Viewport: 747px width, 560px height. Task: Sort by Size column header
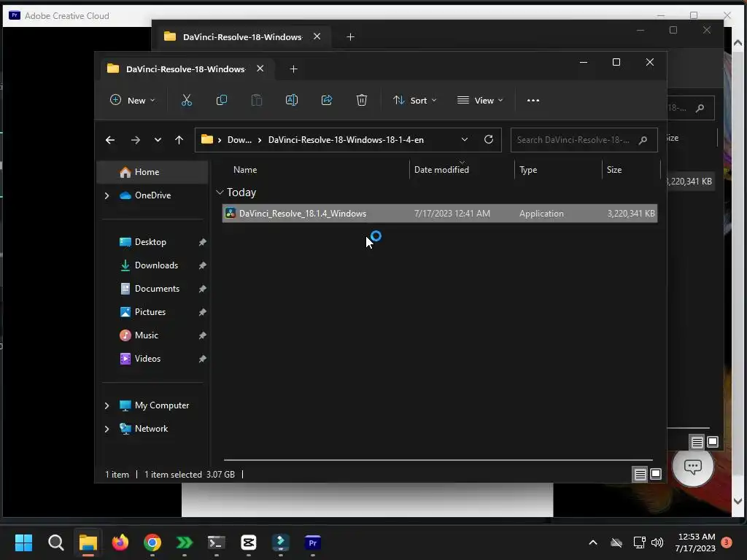(x=614, y=170)
